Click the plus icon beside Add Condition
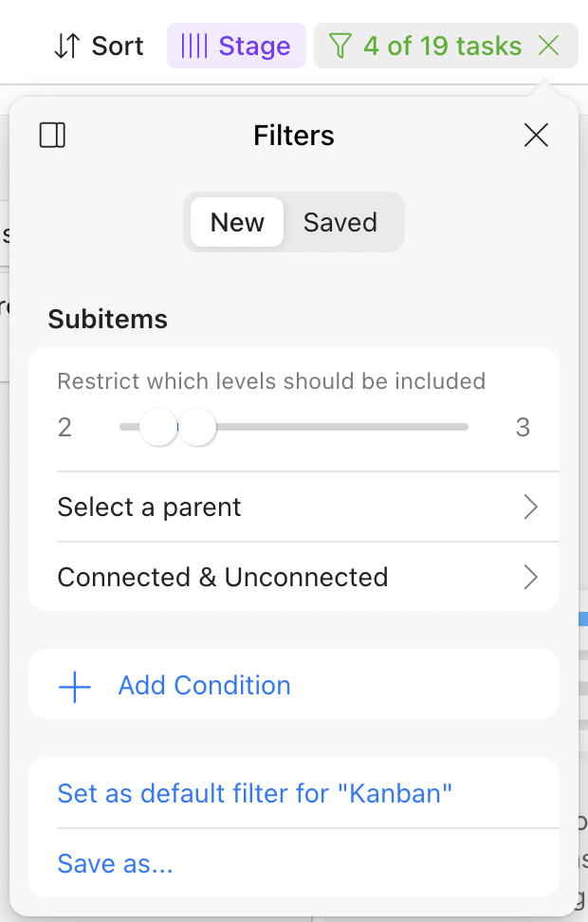The image size is (588, 922). click(x=75, y=686)
